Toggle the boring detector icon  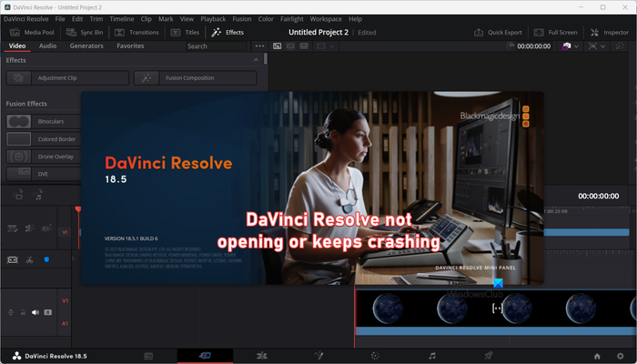(47, 228)
